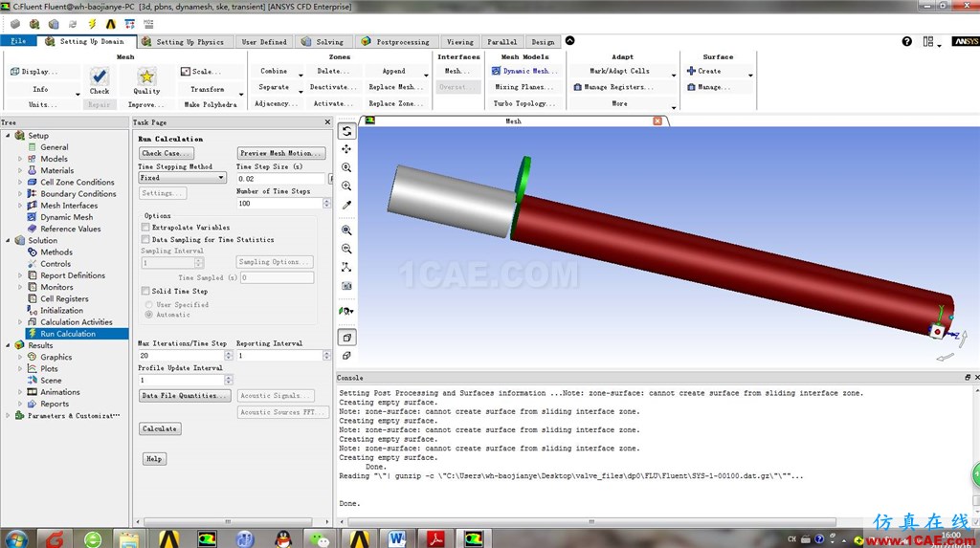Open the General tree node
Screen dimensions: 980x548
coord(55,147)
